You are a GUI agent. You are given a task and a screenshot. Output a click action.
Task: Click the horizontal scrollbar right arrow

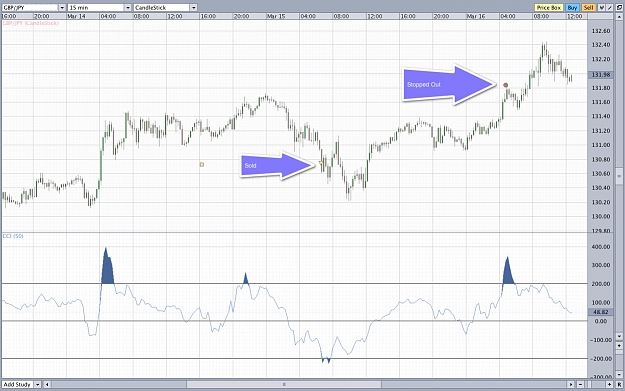tap(570, 385)
